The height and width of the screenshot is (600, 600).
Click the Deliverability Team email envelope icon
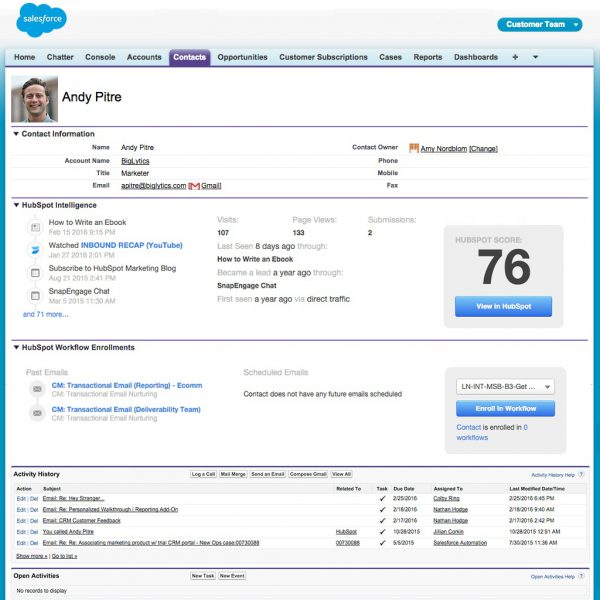coord(37,413)
